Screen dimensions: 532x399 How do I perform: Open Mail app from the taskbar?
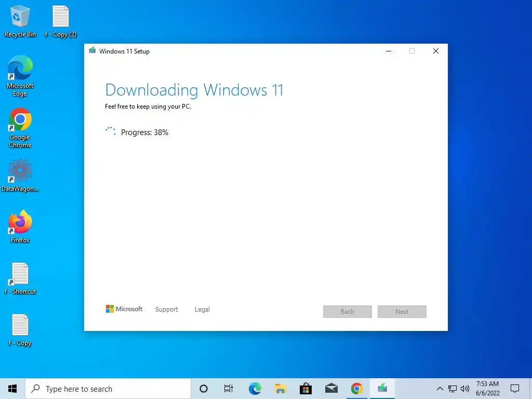click(331, 389)
